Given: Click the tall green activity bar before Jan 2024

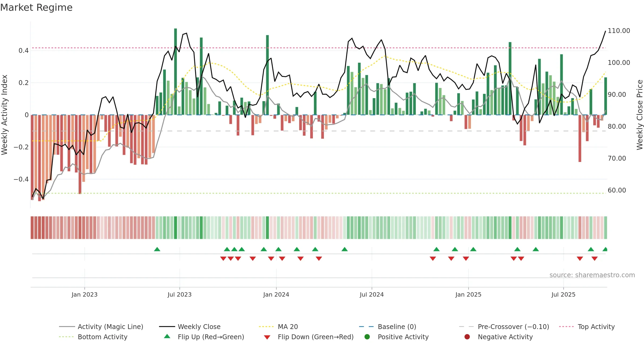Looking at the screenshot, I should pos(267,75).
